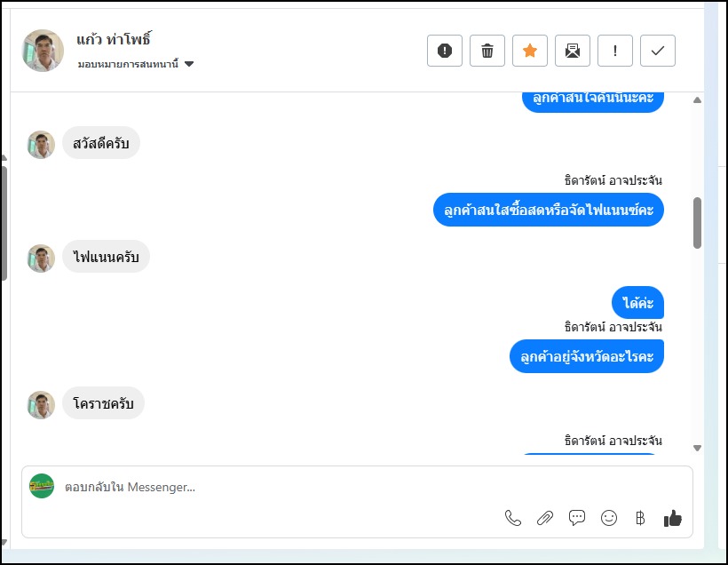Click sender avatar beside โคราชครับ message
Screen dimensions: 728x565
(x=41, y=405)
